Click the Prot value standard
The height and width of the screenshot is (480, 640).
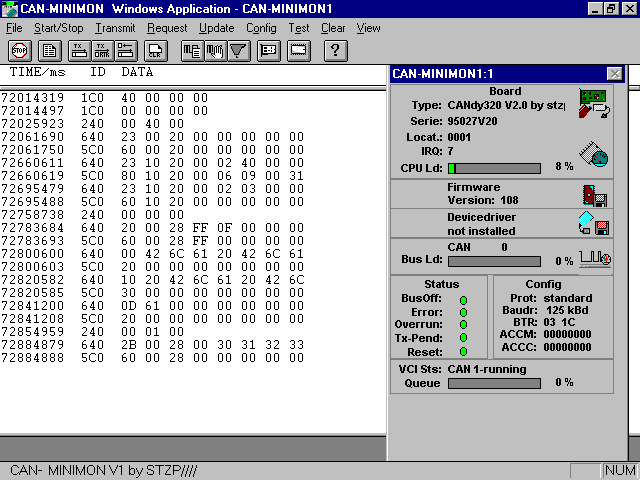[568, 298]
